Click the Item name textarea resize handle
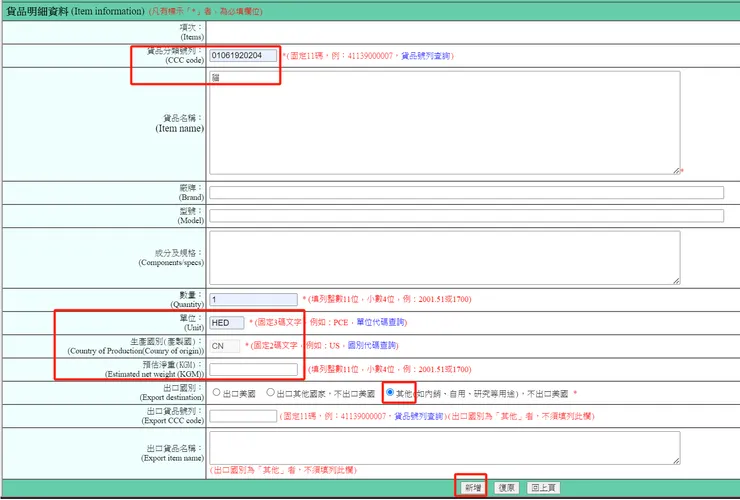This screenshot has width=740, height=500. (676, 171)
